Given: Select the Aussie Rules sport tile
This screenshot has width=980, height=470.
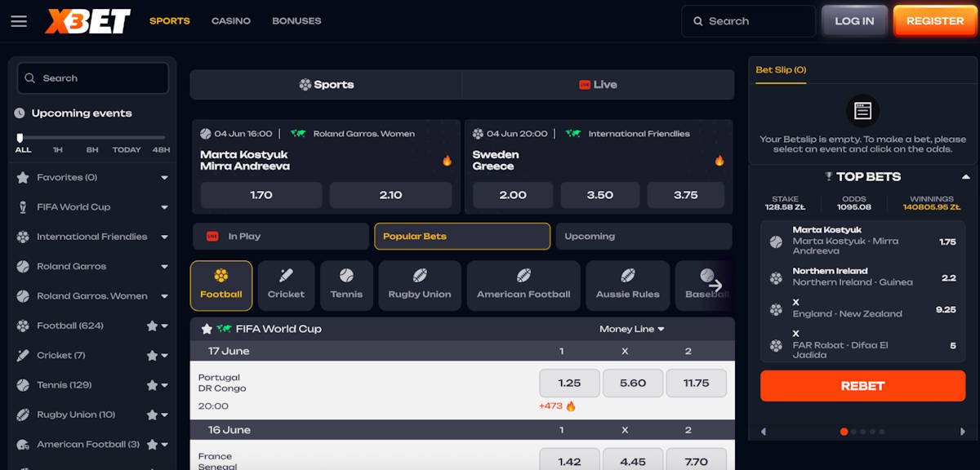Looking at the screenshot, I should click(x=628, y=286).
